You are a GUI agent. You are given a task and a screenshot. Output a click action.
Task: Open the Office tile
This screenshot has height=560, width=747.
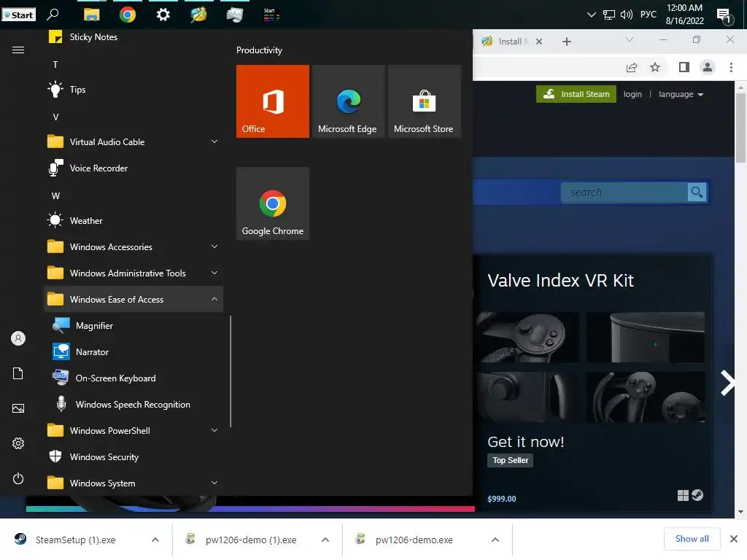(x=273, y=101)
